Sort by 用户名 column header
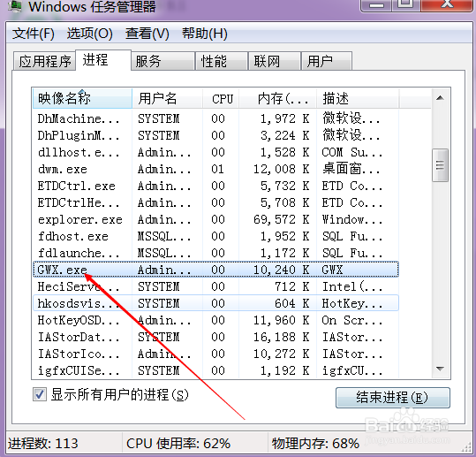476x457 pixels. click(x=167, y=98)
